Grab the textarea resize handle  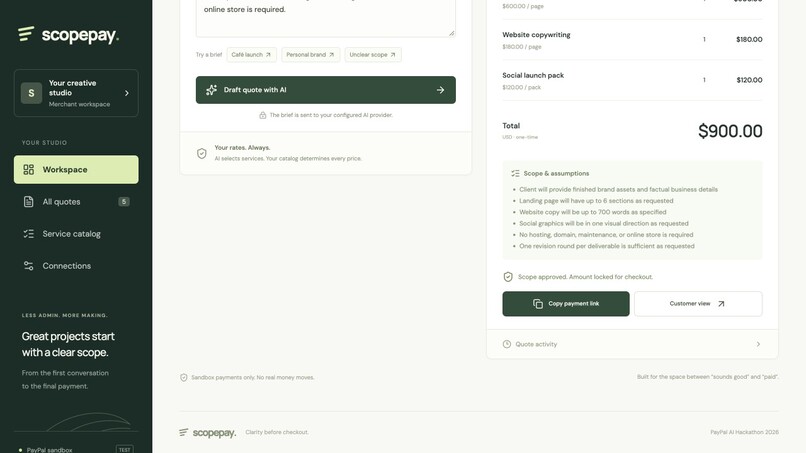tap(451, 33)
